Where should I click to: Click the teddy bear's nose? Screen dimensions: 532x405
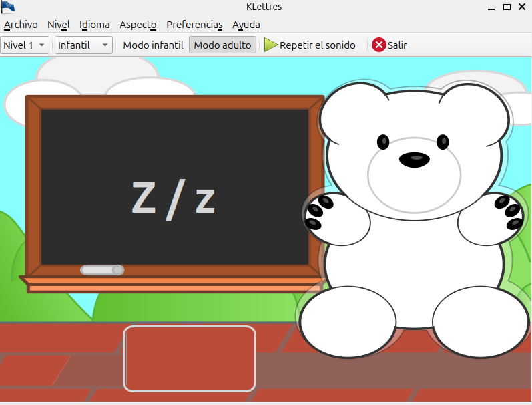click(415, 160)
